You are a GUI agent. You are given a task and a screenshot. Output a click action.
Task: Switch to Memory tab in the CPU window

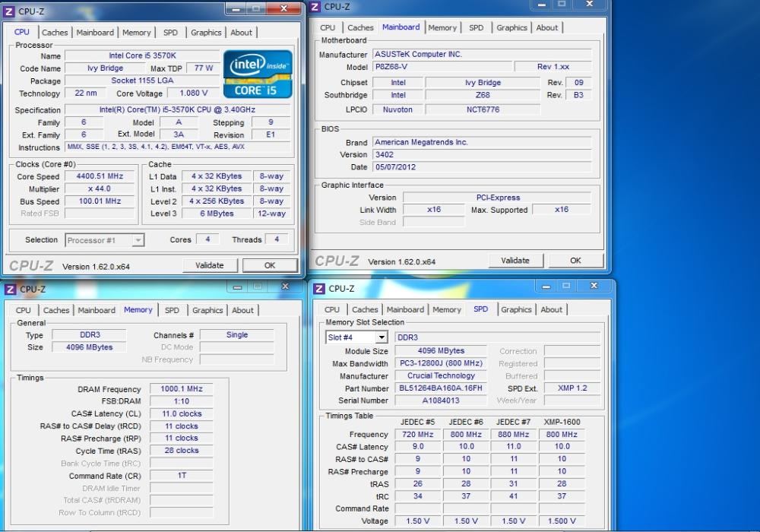tap(137, 33)
